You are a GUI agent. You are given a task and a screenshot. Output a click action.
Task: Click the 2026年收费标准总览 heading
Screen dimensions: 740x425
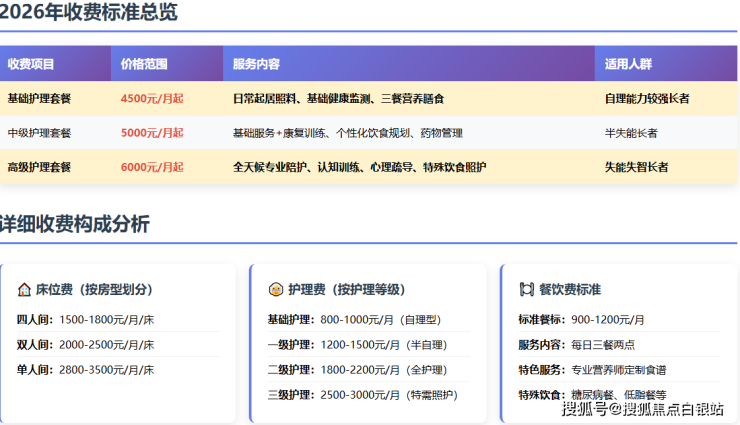pyautogui.click(x=88, y=13)
